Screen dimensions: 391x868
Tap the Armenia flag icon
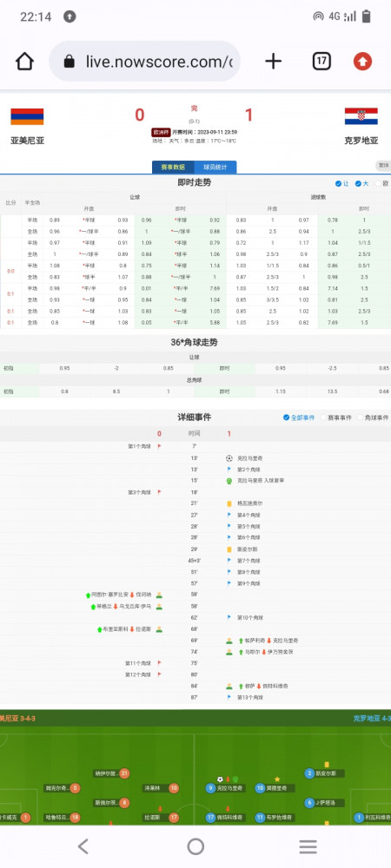pos(27,117)
